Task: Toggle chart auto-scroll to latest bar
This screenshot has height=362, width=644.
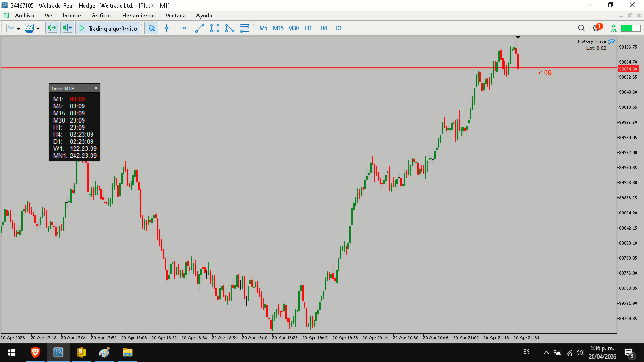Action: pyautogui.click(x=52, y=28)
